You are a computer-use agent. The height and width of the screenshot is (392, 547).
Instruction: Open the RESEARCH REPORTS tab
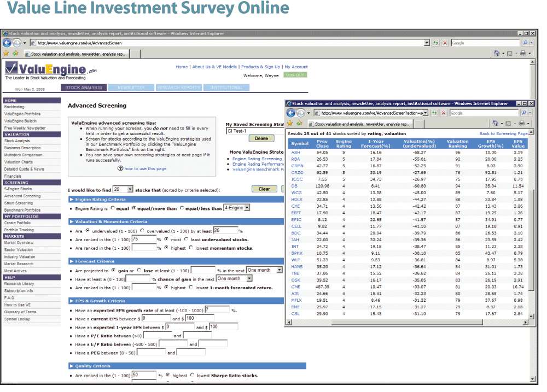pos(179,87)
